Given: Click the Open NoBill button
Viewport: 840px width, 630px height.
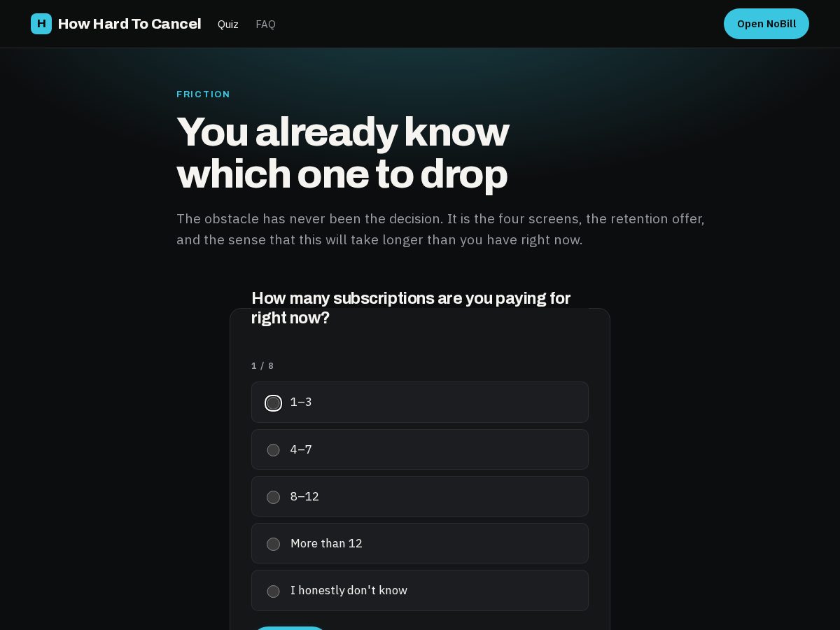Looking at the screenshot, I should [766, 24].
